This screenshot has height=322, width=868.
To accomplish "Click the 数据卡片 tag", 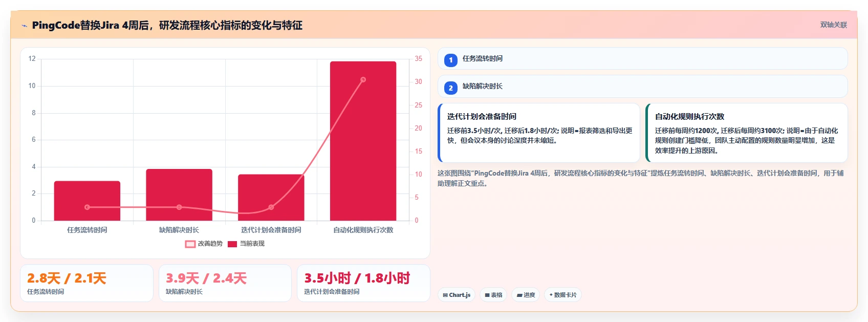I will [x=563, y=295].
